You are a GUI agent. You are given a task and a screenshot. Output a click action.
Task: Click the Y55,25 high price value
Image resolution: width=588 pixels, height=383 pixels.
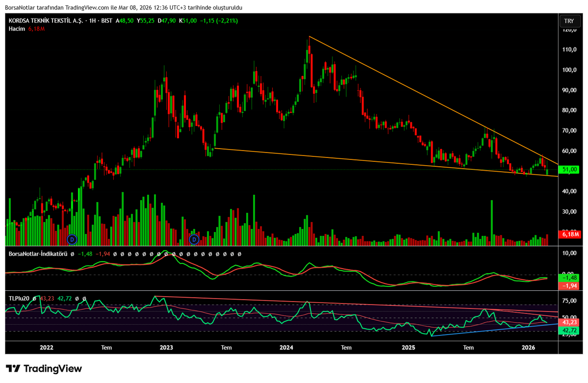(x=146, y=21)
